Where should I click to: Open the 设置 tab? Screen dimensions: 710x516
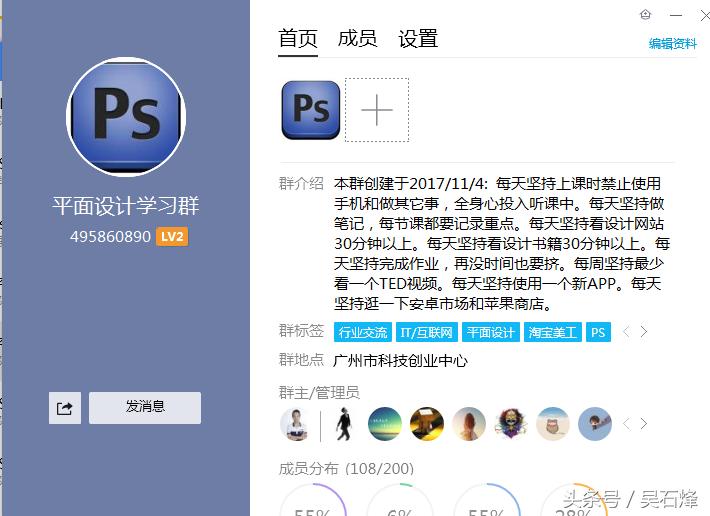coord(418,39)
